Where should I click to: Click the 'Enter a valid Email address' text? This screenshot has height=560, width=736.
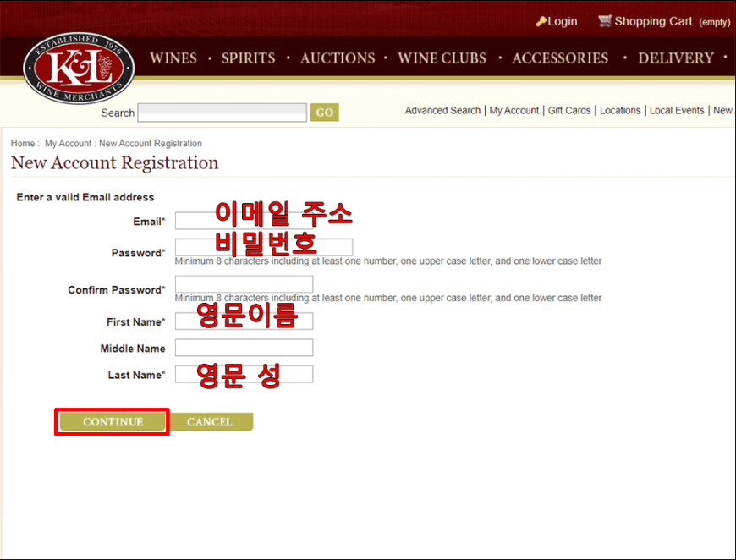85,197
